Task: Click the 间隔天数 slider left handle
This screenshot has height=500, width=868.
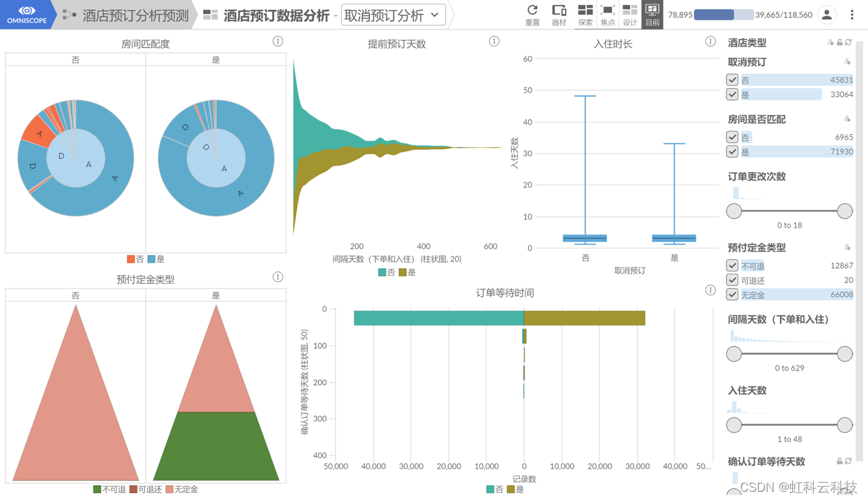Action: click(x=734, y=354)
